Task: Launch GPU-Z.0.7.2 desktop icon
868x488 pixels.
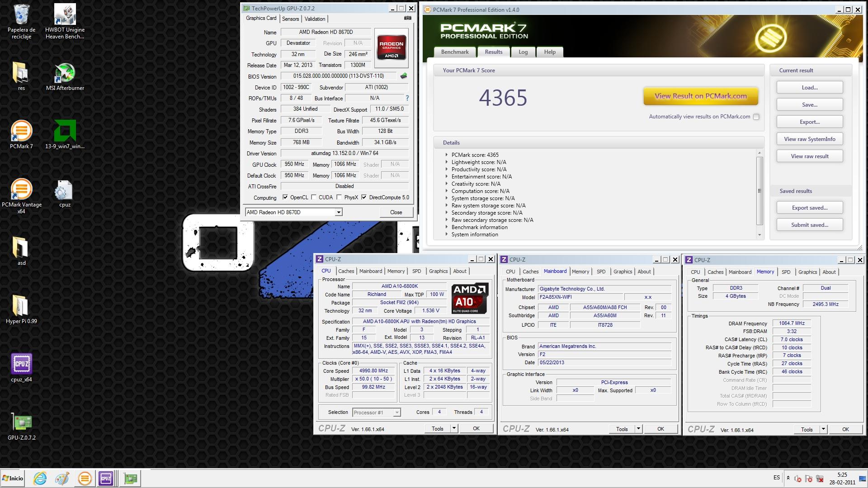Action: pyautogui.click(x=21, y=426)
